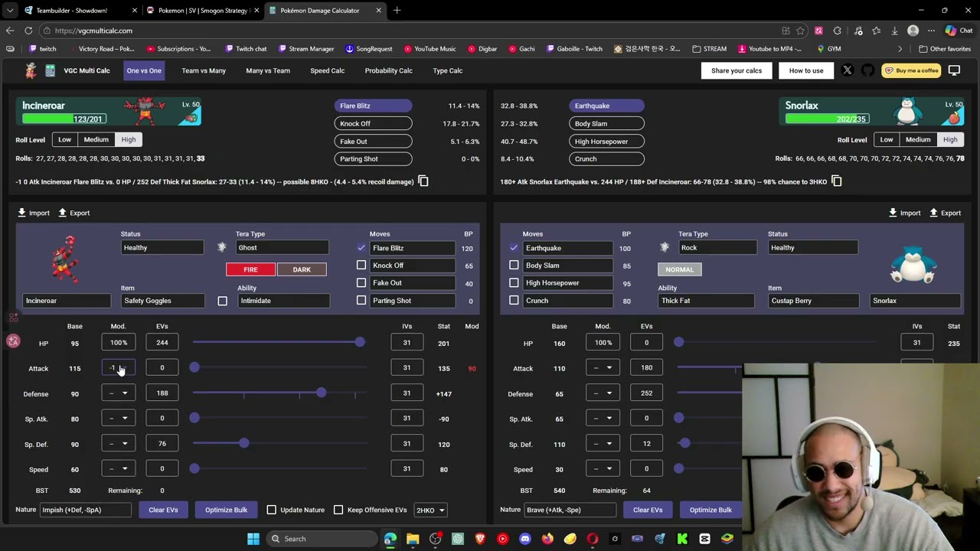Click the Snorlax sprite in the right panel
The height and width of the screenshot is (551, 980).
(913, 266)
